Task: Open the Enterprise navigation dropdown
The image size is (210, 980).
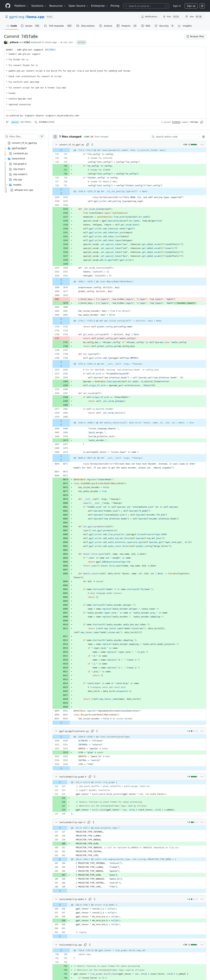Action: tap(99, 6)
